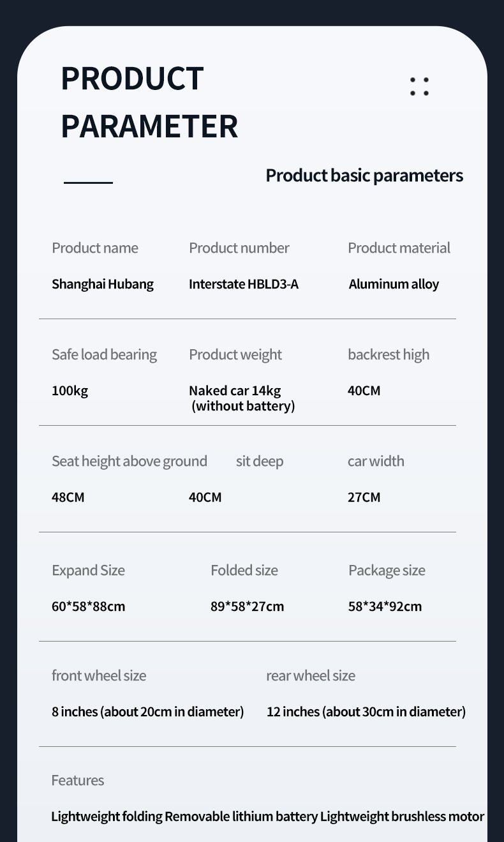This screenshot has width=504, height=842.
Task: Select the Shanghai Hubang product name value
Action: point(103,284)
